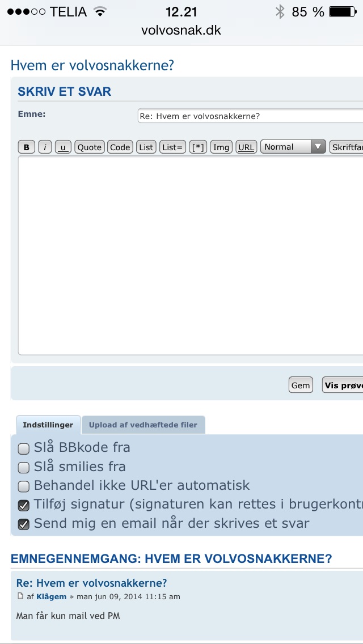Tap the battery icon in status bar

tap(343, 12)
